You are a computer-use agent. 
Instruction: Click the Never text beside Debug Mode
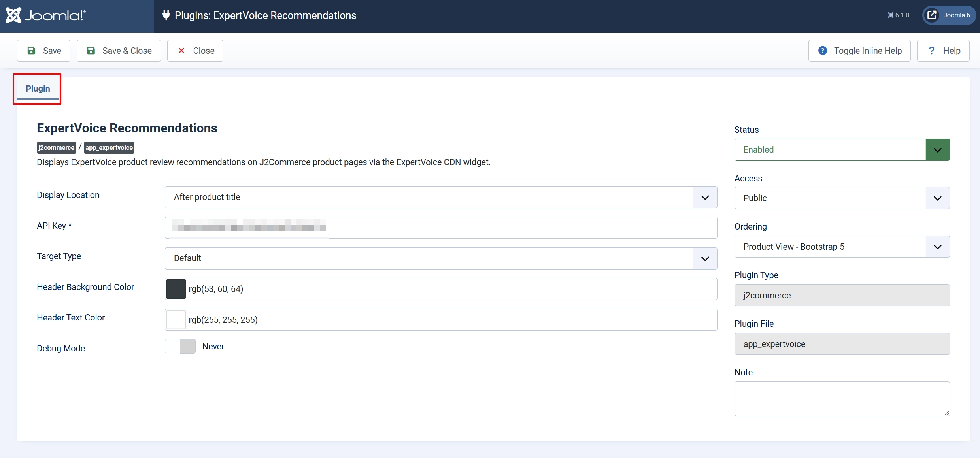tap(213, 347)
